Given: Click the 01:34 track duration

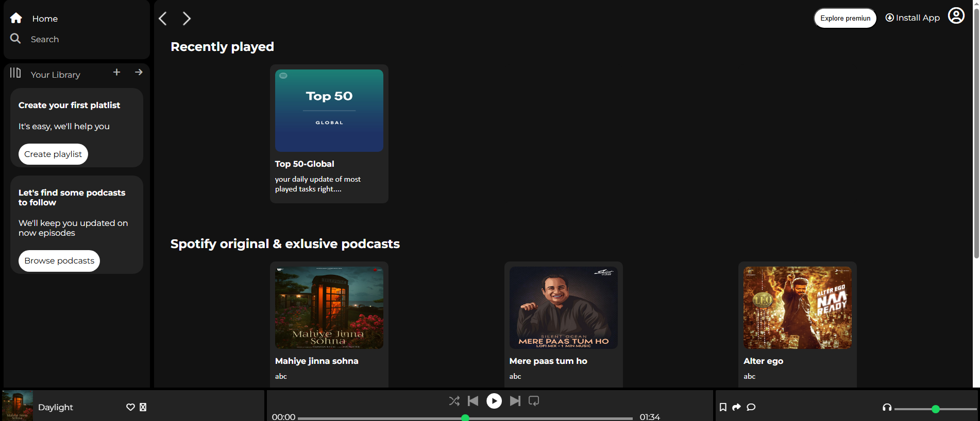Looking at the screenshot, I should (x=650, y=417).
